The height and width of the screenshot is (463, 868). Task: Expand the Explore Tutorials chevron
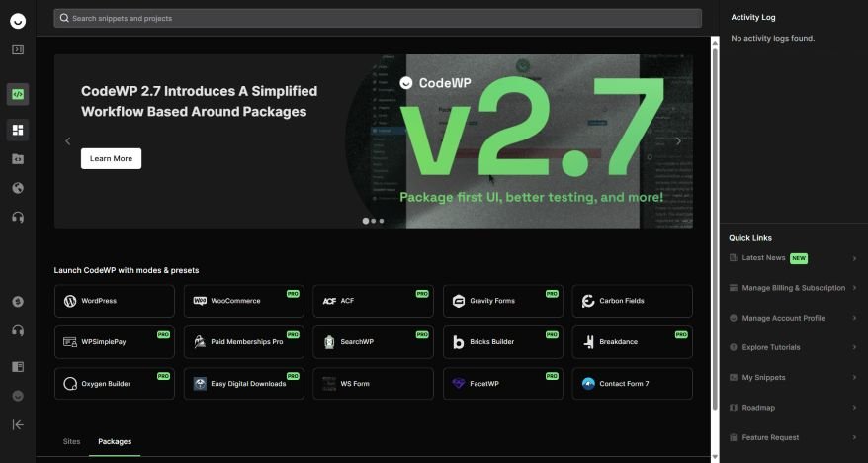click(x=854, y=348)
